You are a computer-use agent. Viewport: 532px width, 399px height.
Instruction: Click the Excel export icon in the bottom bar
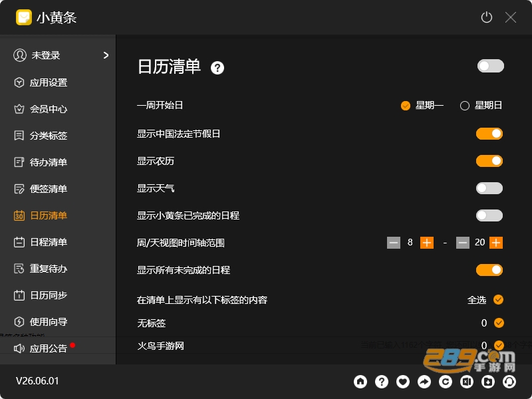[467, 382]
